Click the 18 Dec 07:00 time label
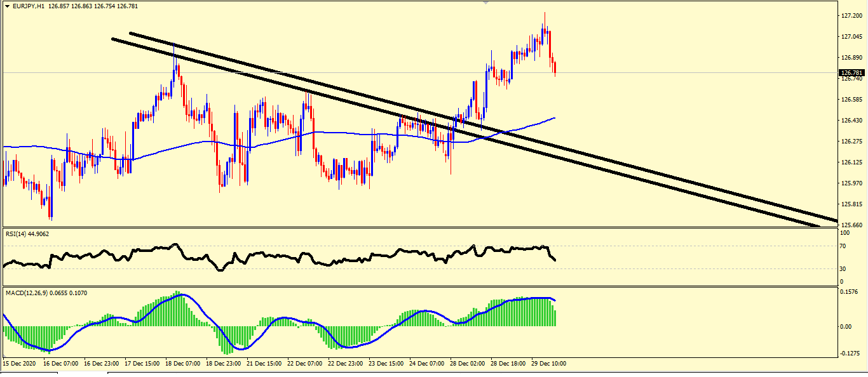868x377 pixels. coord(183,364)
